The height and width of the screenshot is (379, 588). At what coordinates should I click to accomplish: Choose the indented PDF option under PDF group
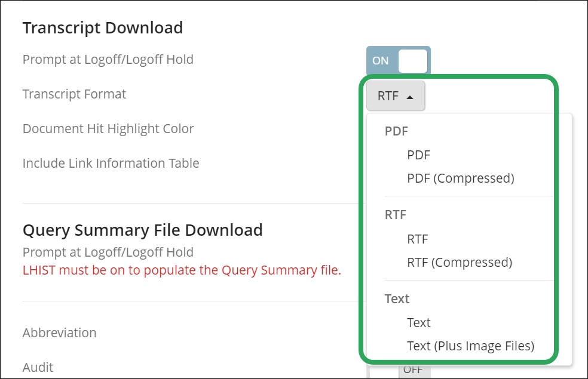click(x=418, y=155)
